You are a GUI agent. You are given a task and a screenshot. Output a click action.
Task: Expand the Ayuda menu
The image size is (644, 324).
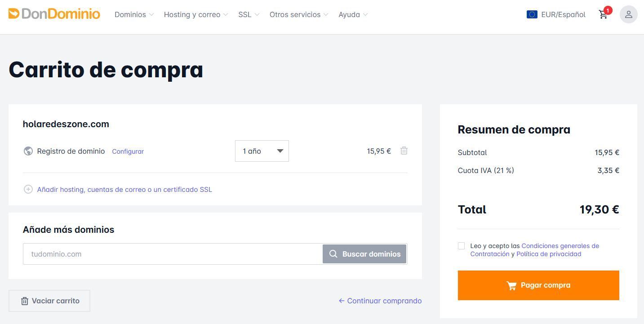(x=353, y=14)
